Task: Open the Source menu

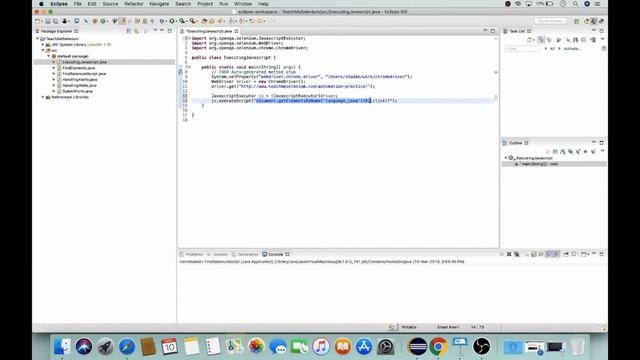Action: [110, 4]
